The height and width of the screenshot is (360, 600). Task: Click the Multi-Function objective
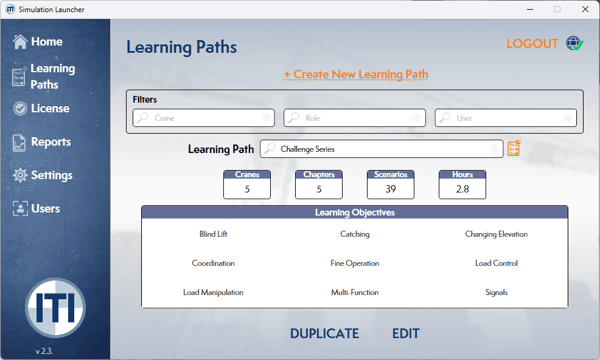point(355,292)
